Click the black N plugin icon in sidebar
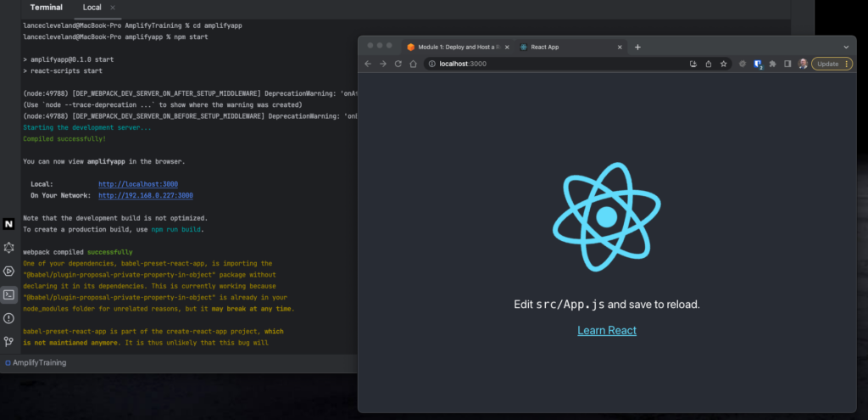The width and height of the screenshot is (868, 420). pyautogui.click(x=8, y=224)
